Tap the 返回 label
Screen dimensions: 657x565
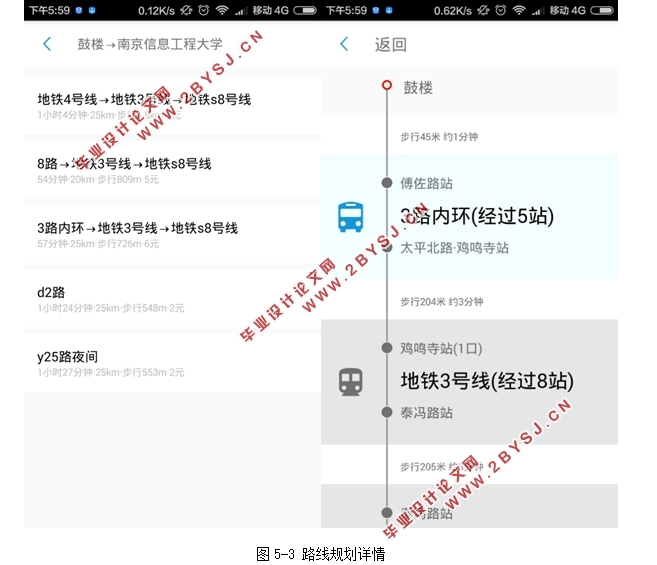tap(391, 44)
